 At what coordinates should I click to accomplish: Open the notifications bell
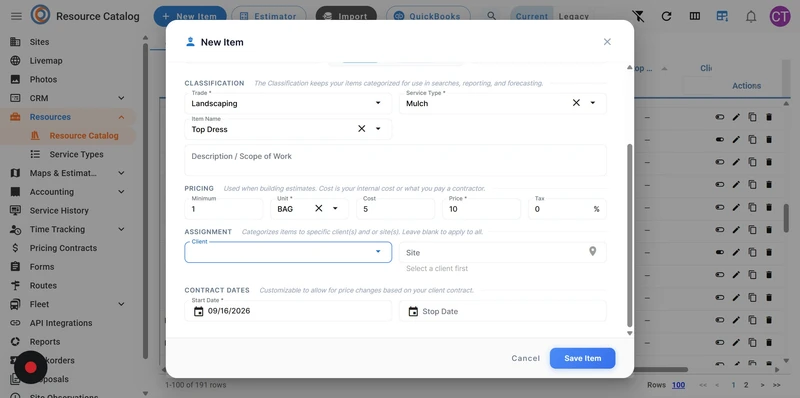pos(751,16)
